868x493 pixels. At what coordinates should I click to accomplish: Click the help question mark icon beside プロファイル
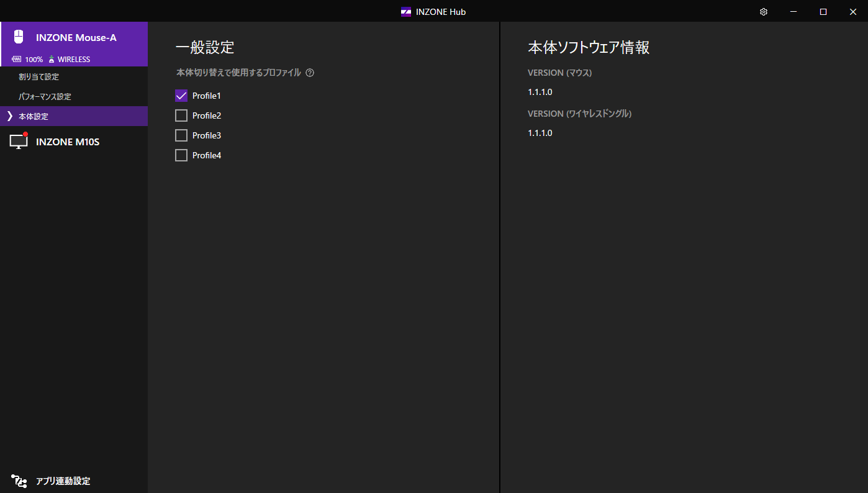[x=310, y=73]
